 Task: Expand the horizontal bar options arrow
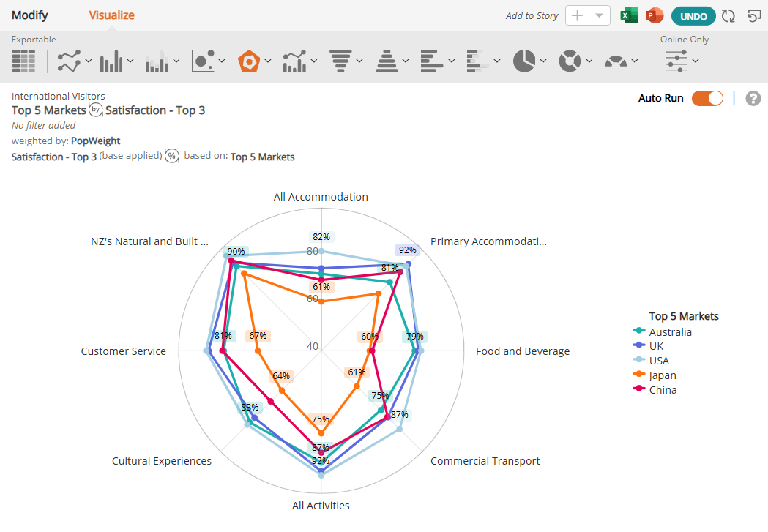coord(451,61)
